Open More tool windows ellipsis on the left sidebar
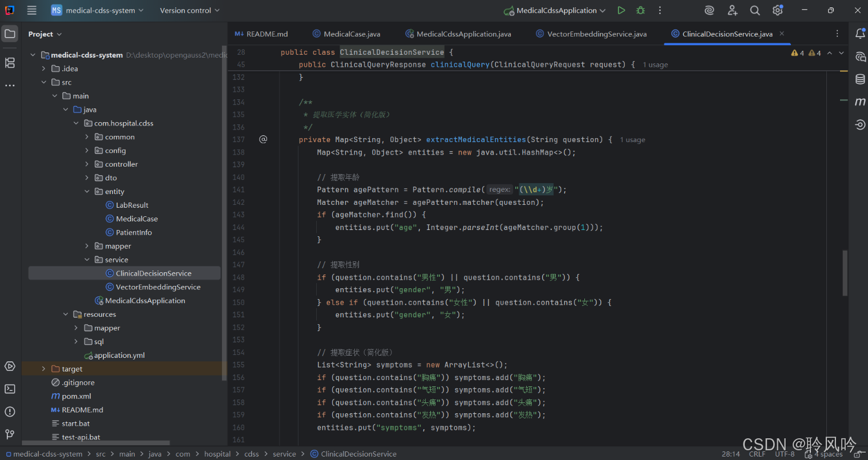 (x=10, y=85)
